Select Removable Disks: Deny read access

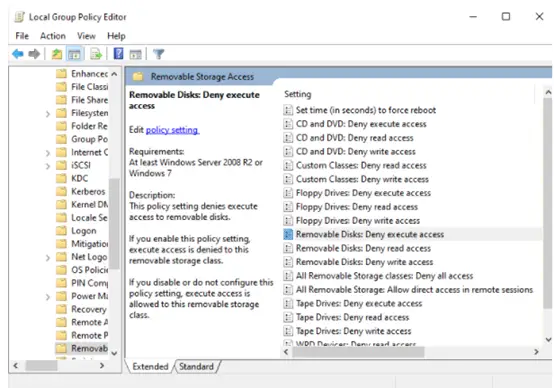coord(363,248)
